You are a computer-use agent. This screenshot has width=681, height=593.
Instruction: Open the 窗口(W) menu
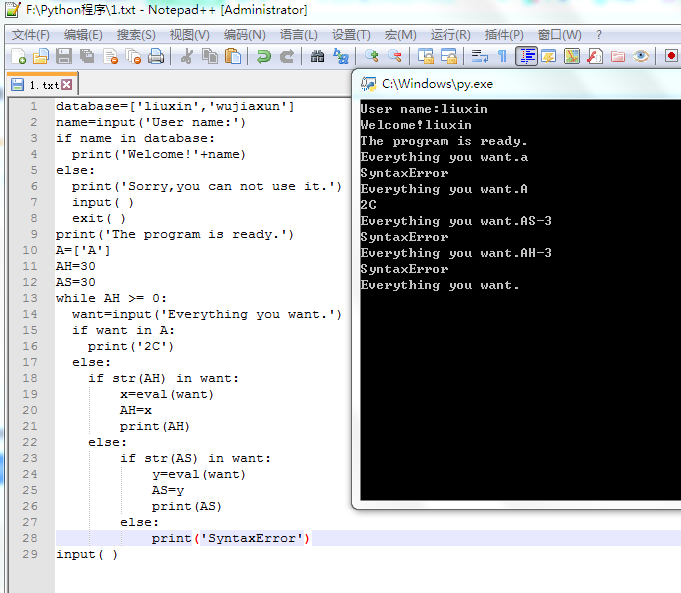pos(559,35)
